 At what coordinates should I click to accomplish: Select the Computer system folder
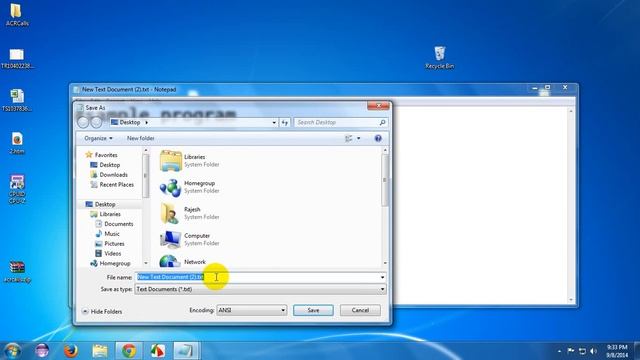[x=190, y=239]
